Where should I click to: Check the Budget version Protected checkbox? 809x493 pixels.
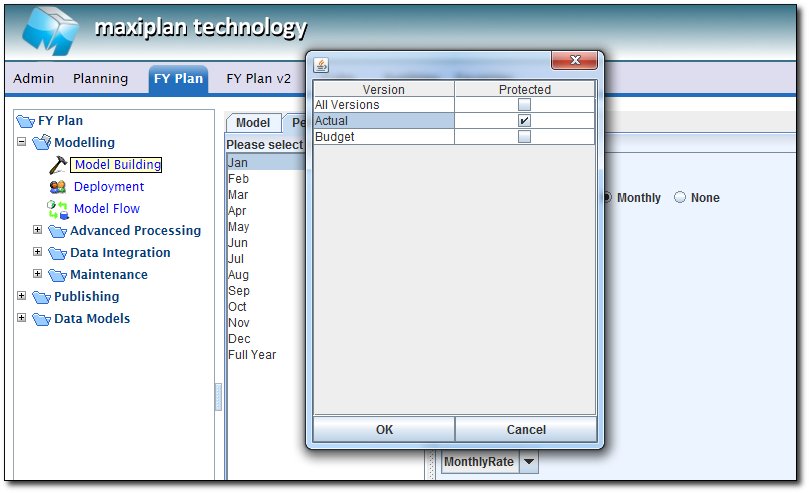[x=524, y=137]
